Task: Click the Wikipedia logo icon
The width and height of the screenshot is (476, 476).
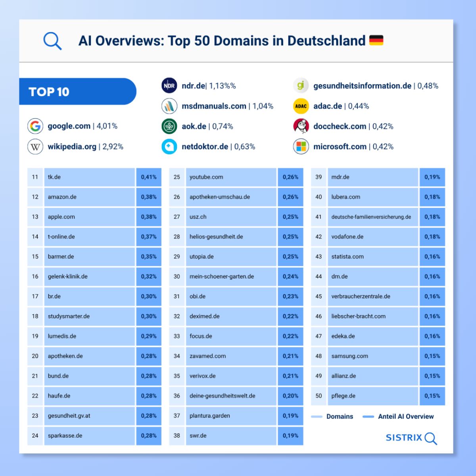Action: click(x=35, y=146)
